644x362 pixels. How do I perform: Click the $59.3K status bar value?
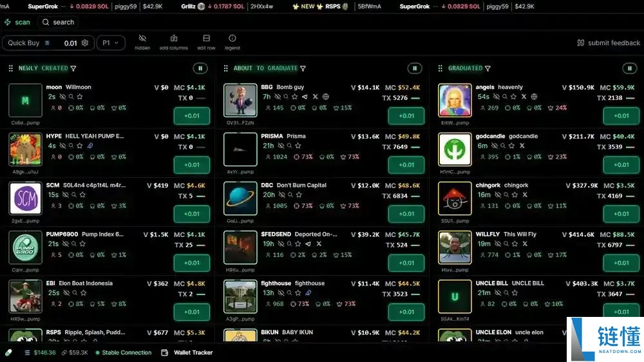75,352
